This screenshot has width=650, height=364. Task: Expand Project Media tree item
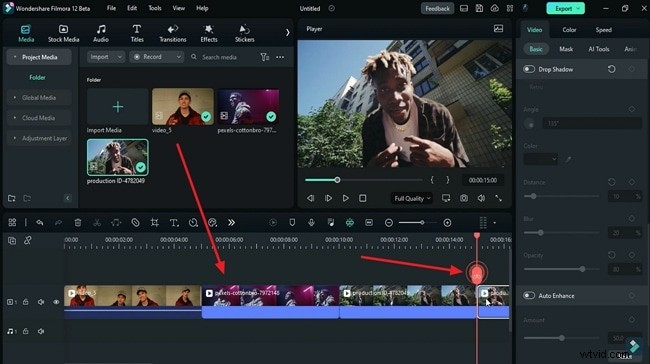[x=39, y=57]
